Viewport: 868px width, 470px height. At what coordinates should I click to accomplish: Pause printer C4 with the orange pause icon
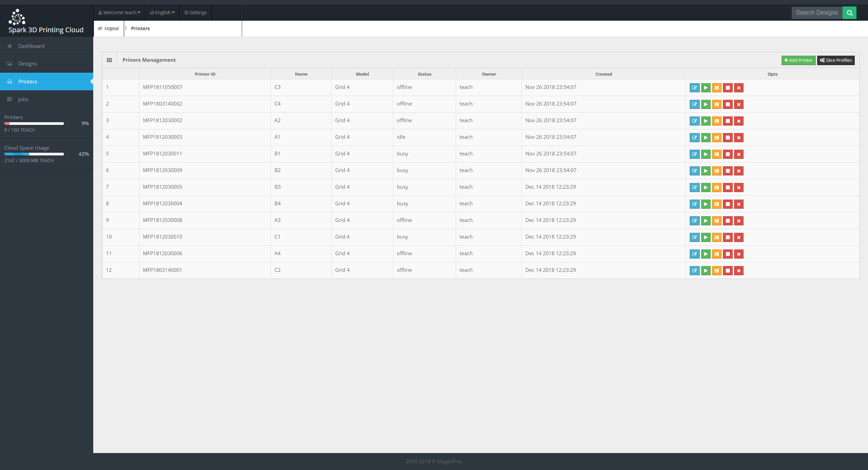[716, 104]
